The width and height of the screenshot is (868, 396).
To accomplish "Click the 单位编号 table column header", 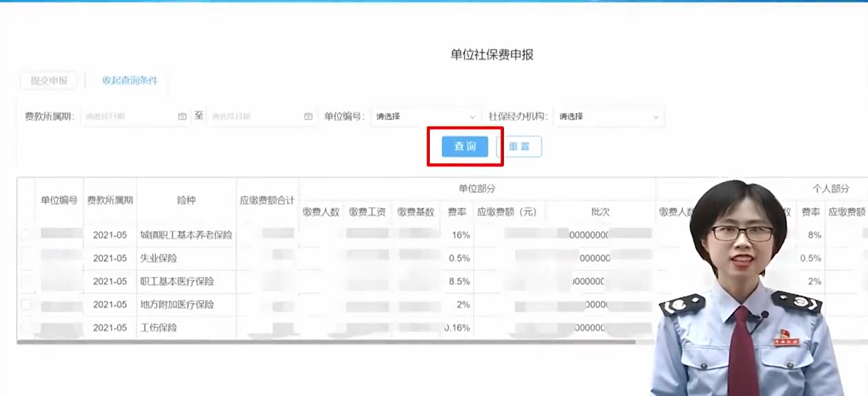I will click(59, 200).
